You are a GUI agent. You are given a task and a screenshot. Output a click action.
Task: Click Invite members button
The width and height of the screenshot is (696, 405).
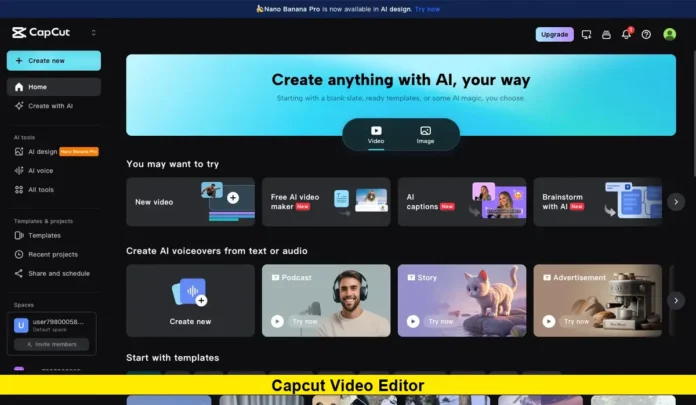(51, 344)
